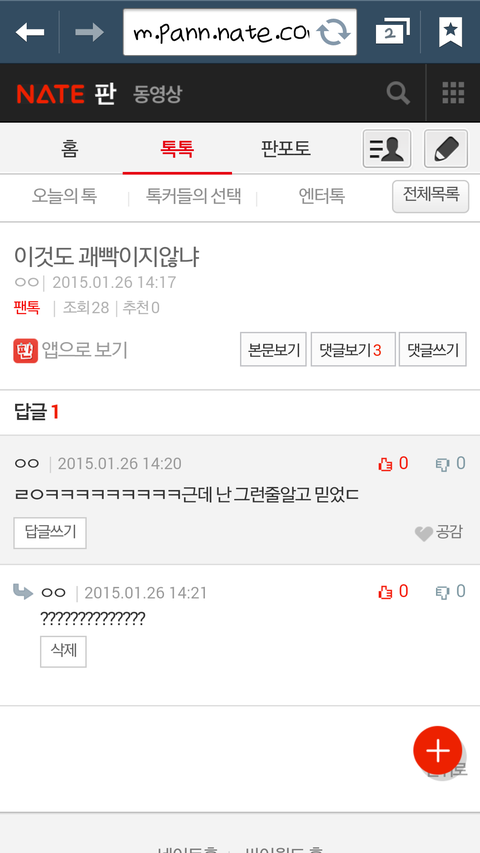The width and height of the screenshot is (480, 853).
Task: Toggle the 공감 heart on first reply
Action: coord(439,533)
